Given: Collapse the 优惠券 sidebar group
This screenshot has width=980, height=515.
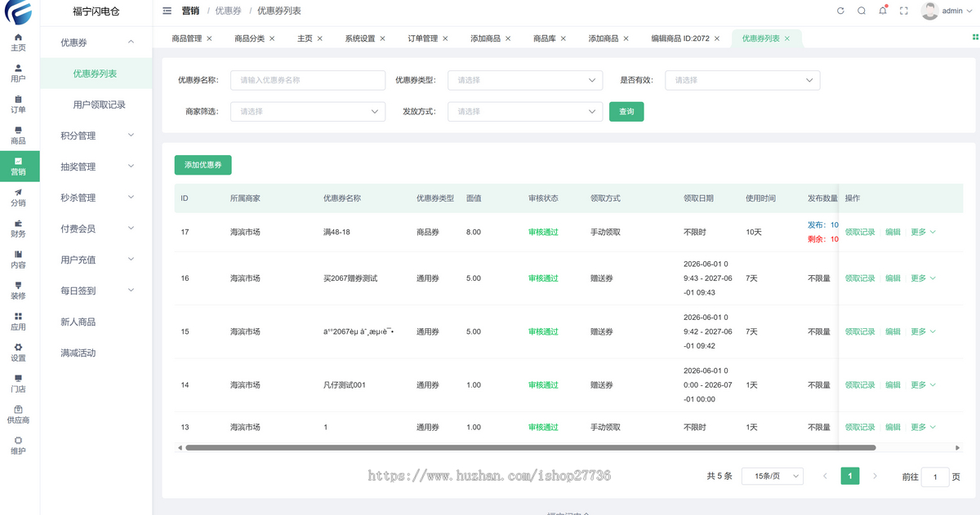Looking at the screenshot, I should click(96, 42).
